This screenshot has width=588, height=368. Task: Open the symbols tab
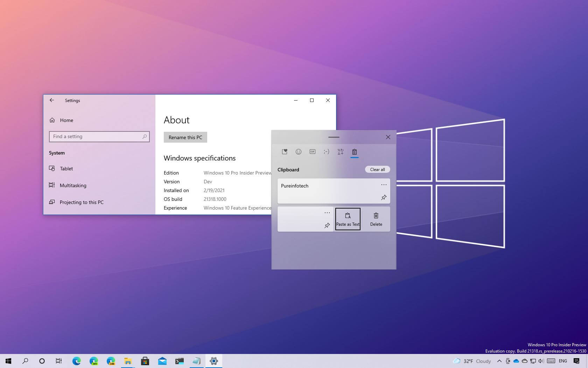[340, 152]
